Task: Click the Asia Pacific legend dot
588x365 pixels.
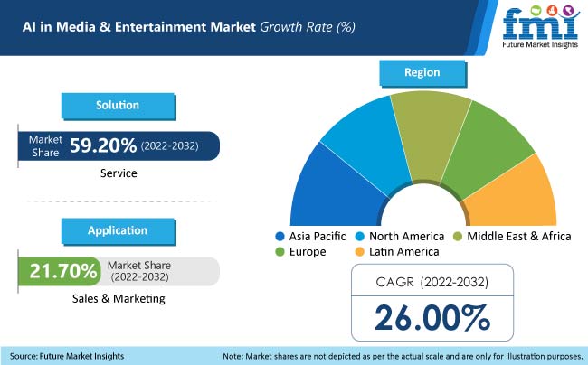Action: coord(280,236)
